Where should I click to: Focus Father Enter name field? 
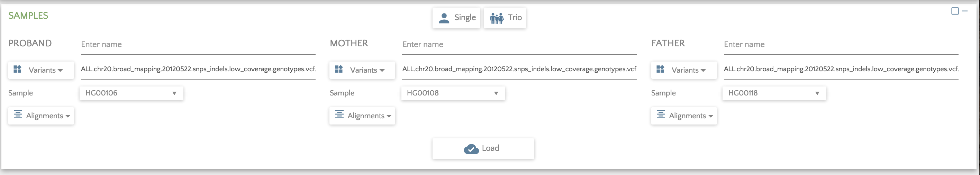[841, 45]
